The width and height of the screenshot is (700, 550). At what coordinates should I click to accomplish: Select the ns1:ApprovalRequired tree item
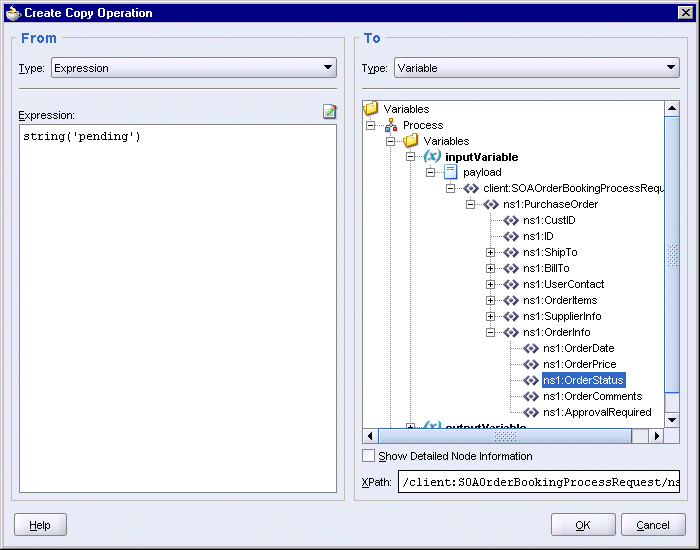tap(597, 412)
